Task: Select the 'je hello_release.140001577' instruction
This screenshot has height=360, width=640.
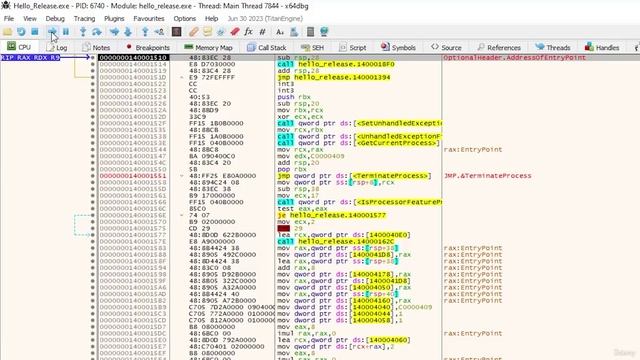Action: 331,215
